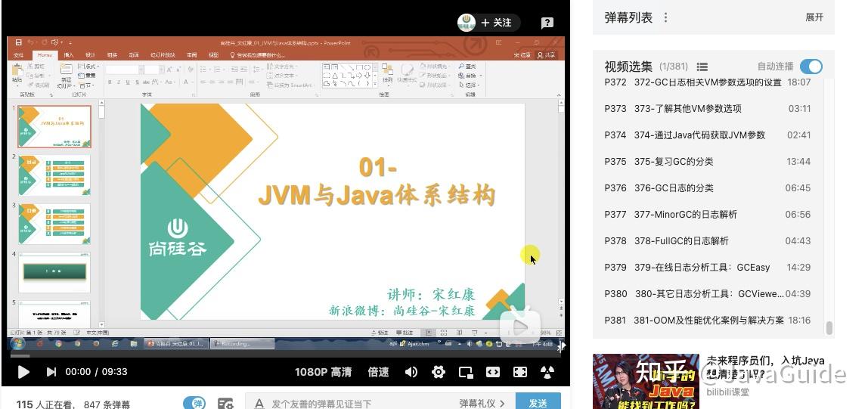868x409 pixels.
Task: Open the recommended 知乎 Java video thumbnail
Action: (646, 381)
